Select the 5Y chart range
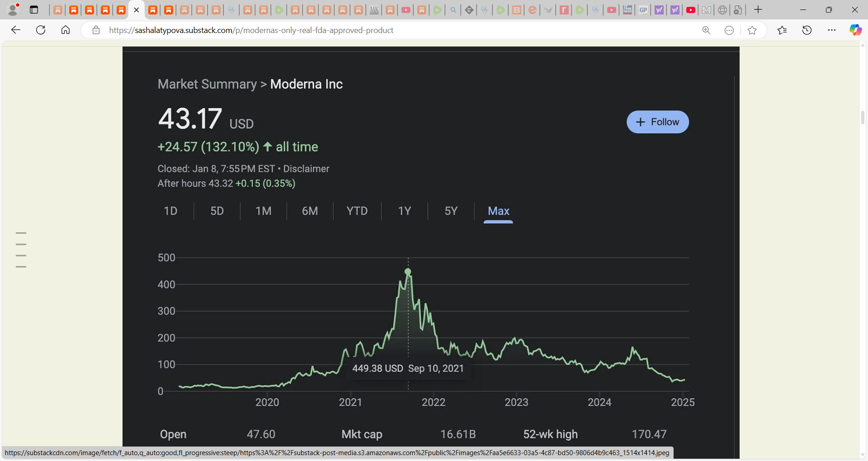The width and height of the screenshot is (868, 461). 451,211
